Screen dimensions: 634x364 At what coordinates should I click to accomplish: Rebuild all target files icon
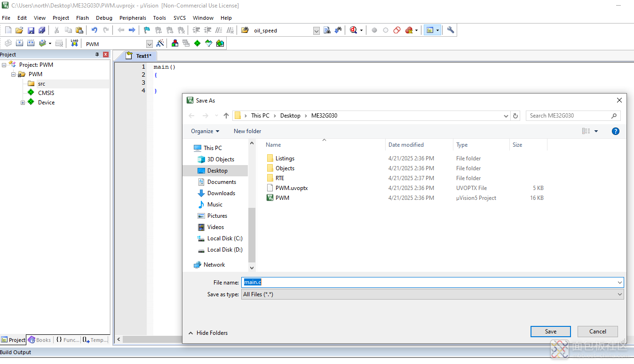(31, 43)
